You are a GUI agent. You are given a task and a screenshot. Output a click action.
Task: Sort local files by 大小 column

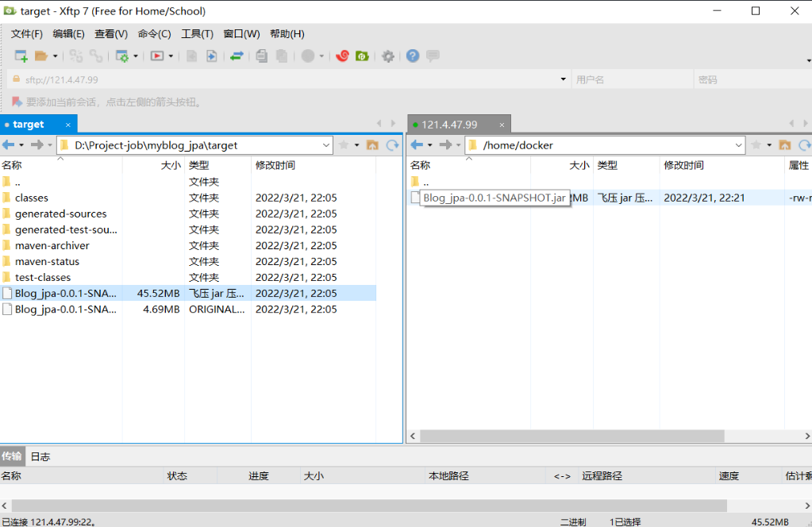tap(153, 165)
